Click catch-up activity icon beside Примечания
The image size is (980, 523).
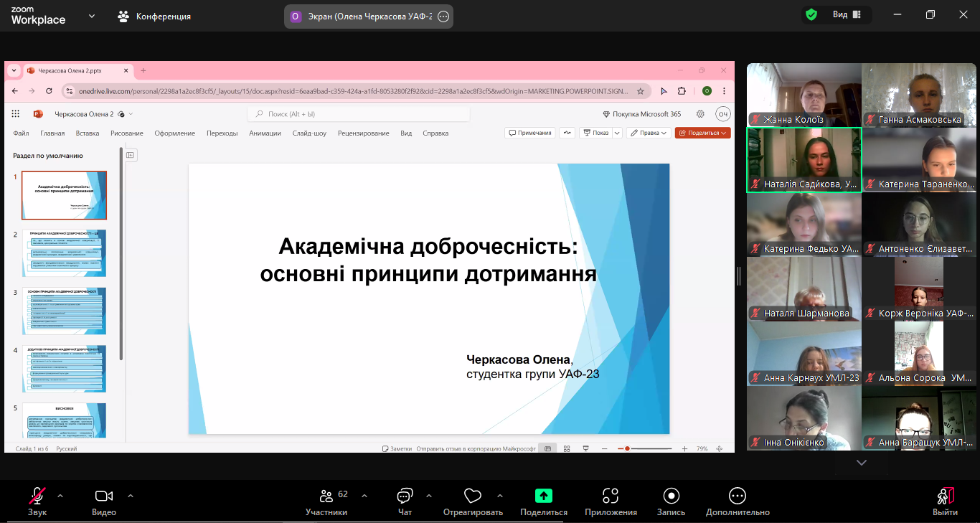coord(567,133)
